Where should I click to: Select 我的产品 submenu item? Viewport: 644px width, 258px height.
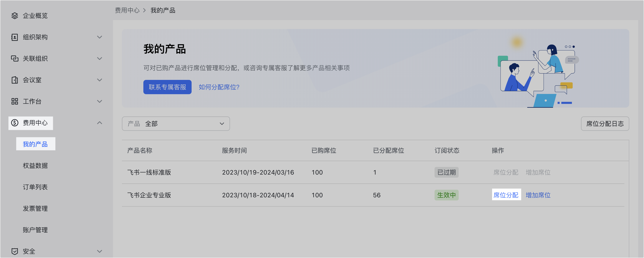click(35, 144)
